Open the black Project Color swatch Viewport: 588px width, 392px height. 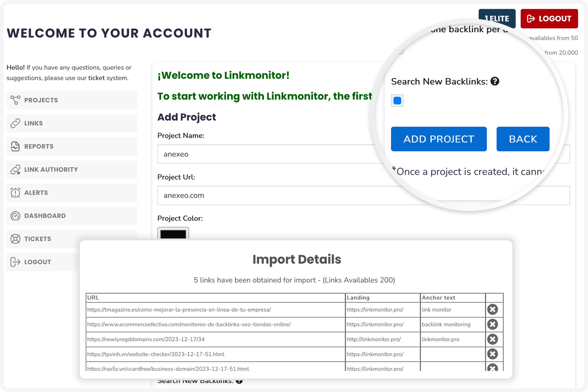click(x=173, y=233)
